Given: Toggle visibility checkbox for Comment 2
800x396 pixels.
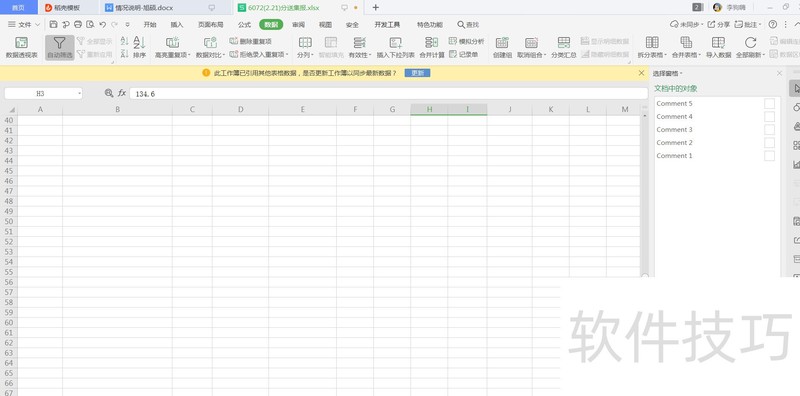Looking at the screenshot, I should 769,142.
